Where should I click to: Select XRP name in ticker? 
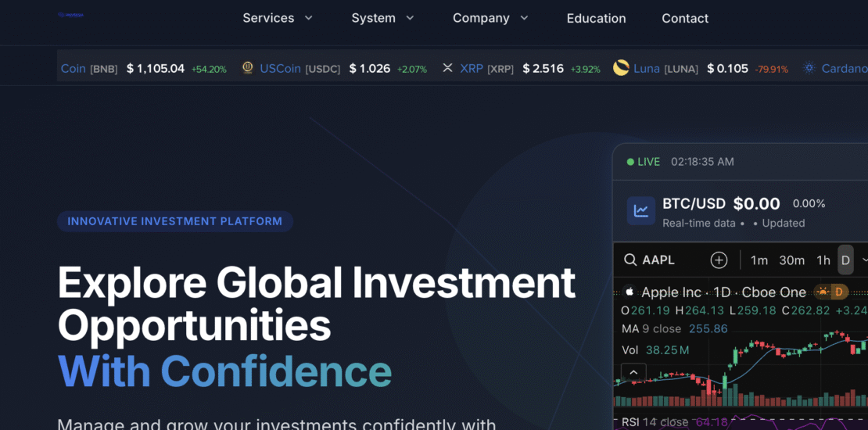coord(472,69)
